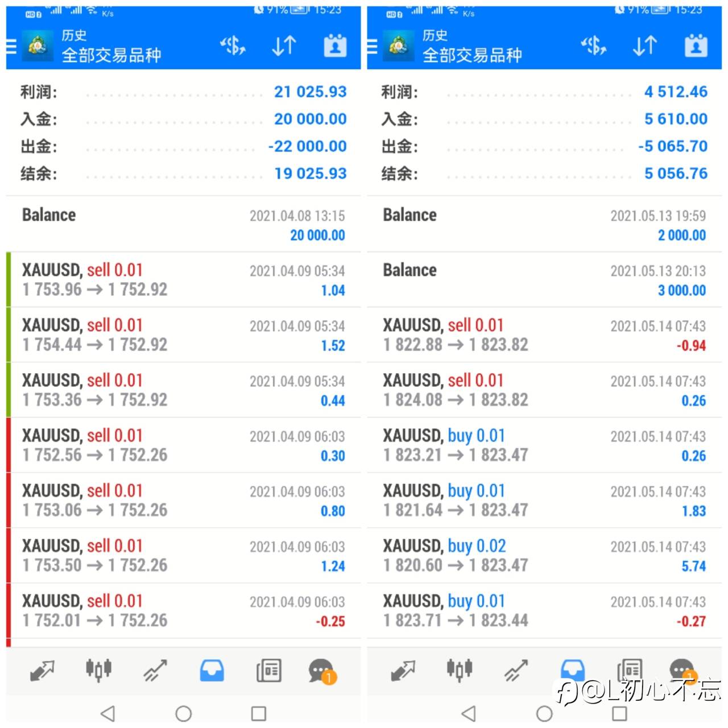Open the calendar date-range icon in left screenshot
The width and height of the screenshot is (728, 728).
coord(335,45)
